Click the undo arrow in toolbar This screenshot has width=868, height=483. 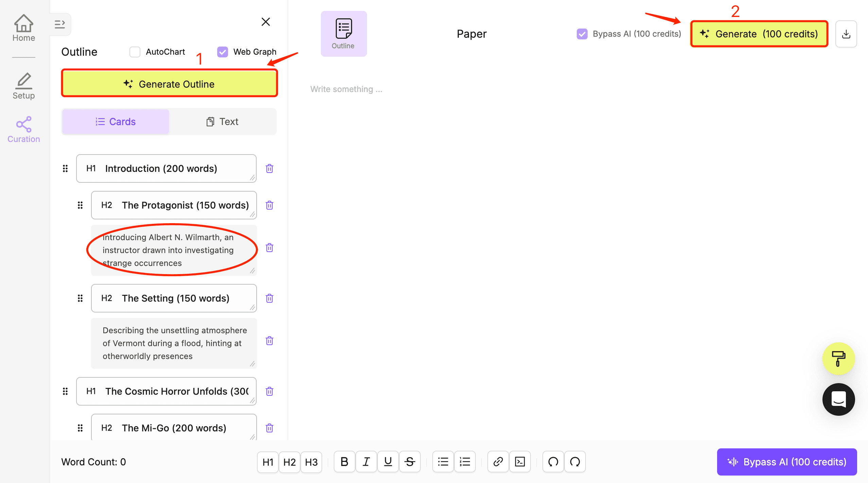point(553,462)
